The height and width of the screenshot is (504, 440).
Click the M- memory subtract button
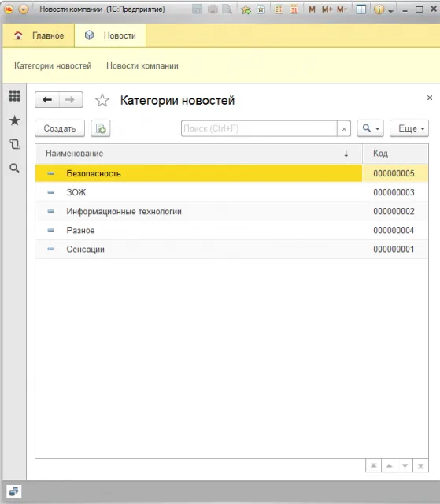tap(342, 9)
